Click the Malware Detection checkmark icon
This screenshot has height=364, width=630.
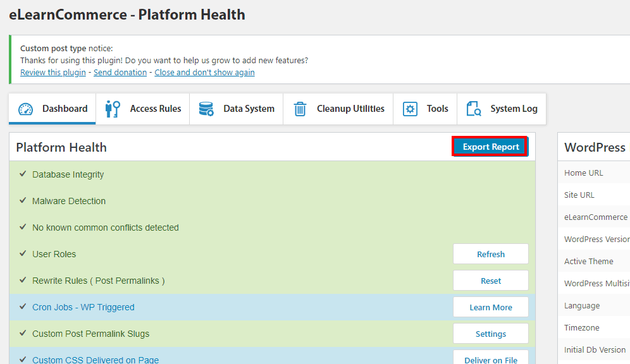point(23,200)
